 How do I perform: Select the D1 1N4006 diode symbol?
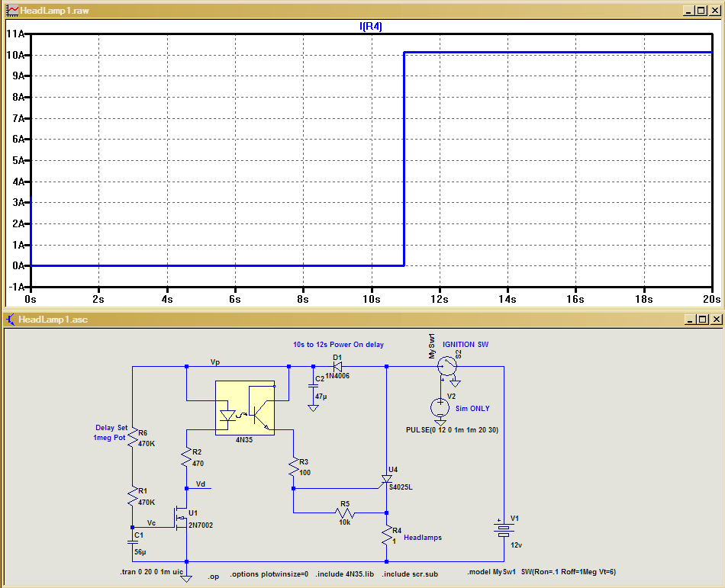[337, 367]
